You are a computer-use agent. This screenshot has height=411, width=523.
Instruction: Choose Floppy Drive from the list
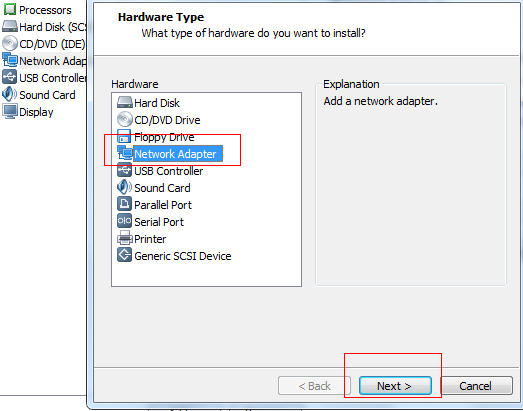click(164, 137)
